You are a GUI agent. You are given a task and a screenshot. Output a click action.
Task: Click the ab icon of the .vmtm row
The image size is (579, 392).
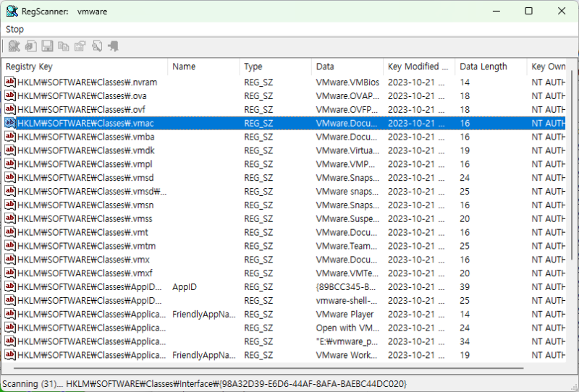[10, 246]
